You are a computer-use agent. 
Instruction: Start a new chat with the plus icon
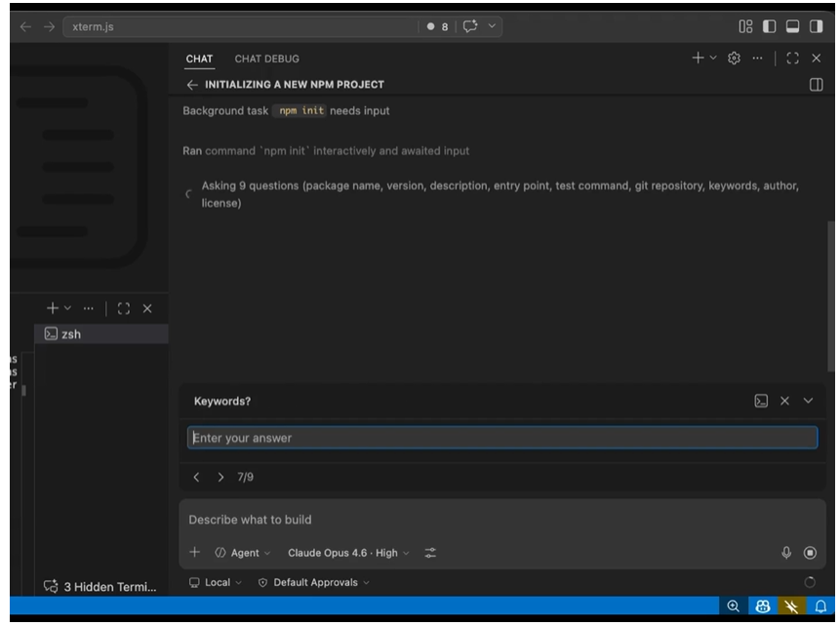(x=698, y=58)
